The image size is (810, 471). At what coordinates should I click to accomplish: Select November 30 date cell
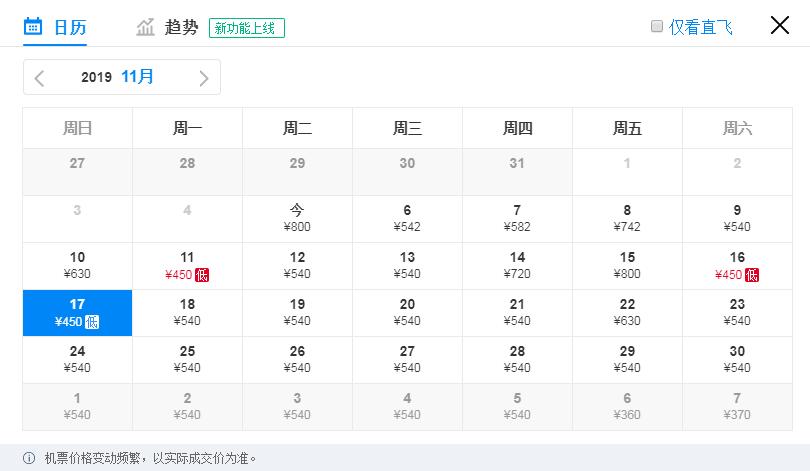pyautogui.click(x=737, y=360)
